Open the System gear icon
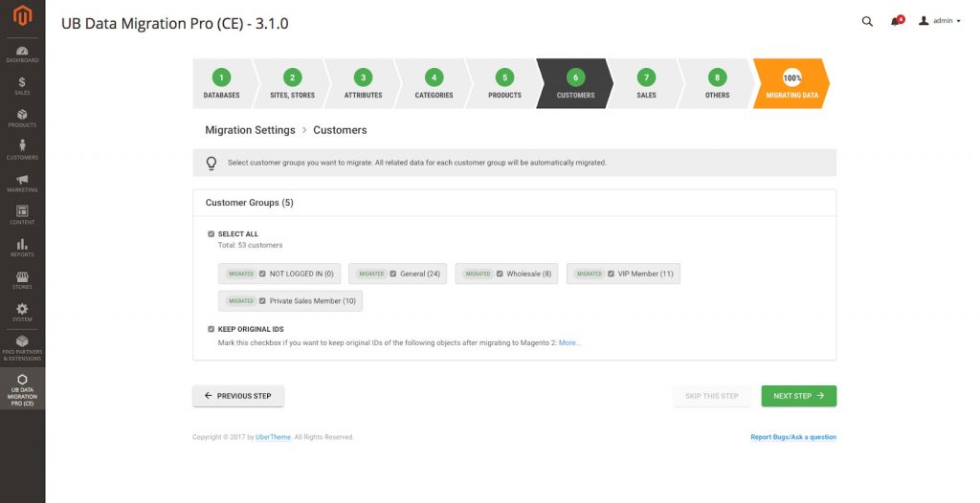The image size is (980, 503). coord(22,312)
